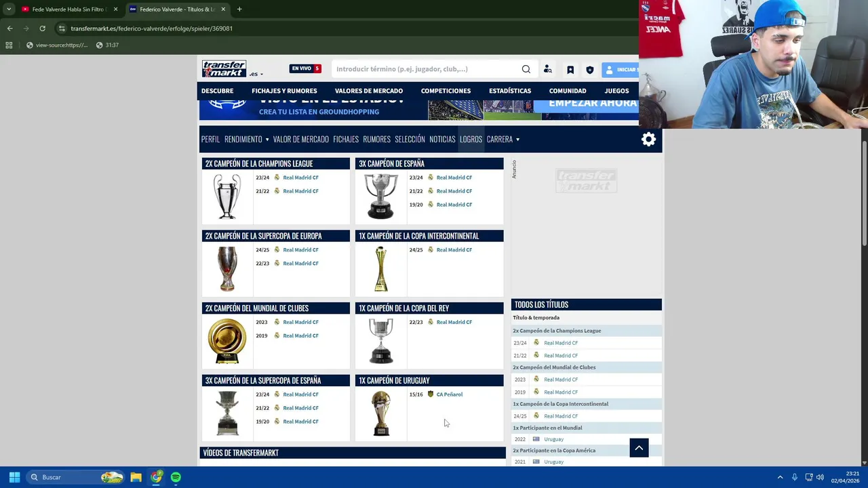Click the Copa del Rey trophy image
The image size is (868, 488).
[380, 341]
